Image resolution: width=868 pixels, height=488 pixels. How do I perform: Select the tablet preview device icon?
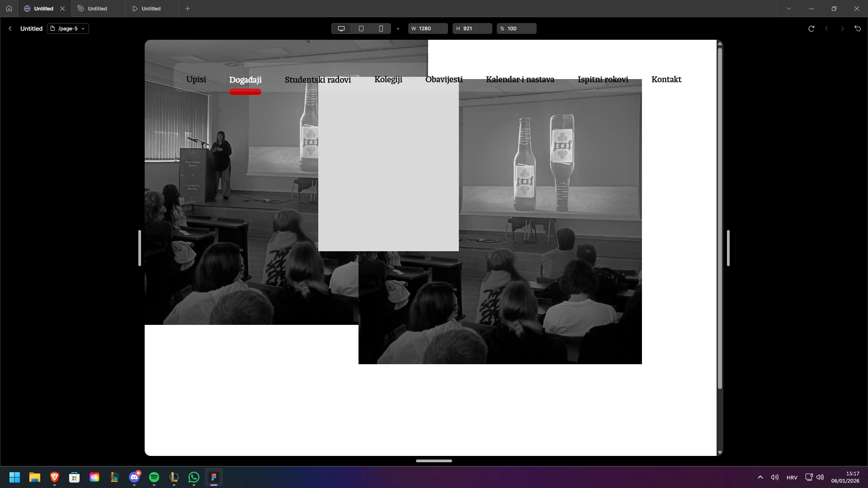pos(361,28)
